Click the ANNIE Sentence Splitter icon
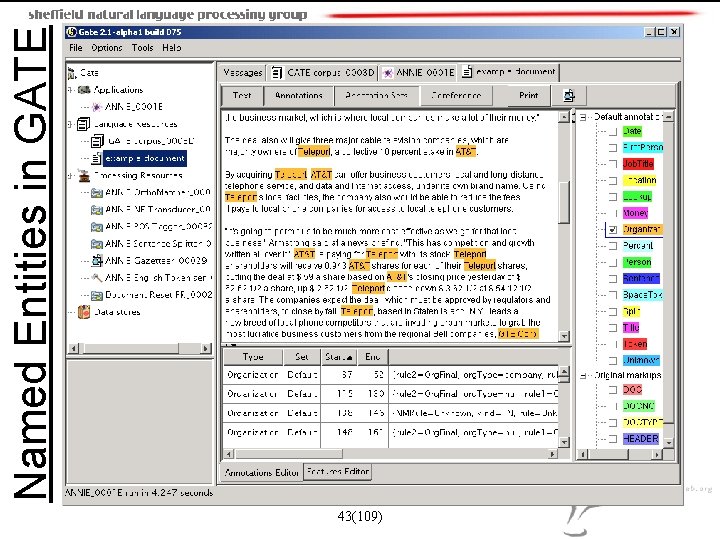Image resolution: width=720 pixels, height=540 pixels. point(97,244)
